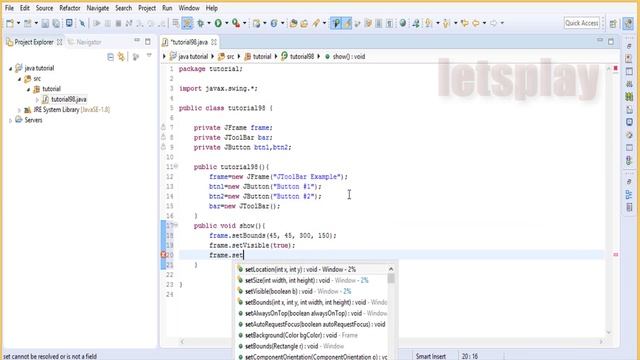Click the Forward navigation arrow icon
Image resolution: width=640 pixels, height=360 pixels.
[493, 23]
